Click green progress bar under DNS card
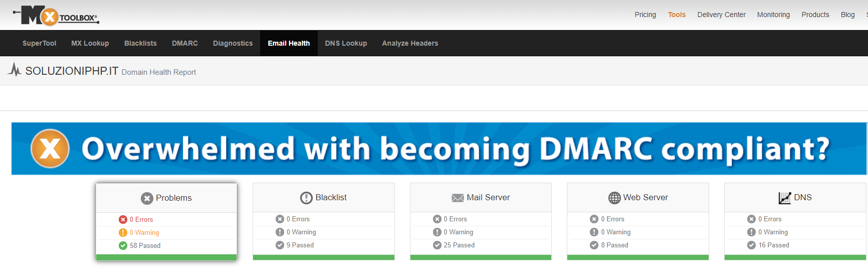The width and height of the screenshot is (868, 279). click(x=795, y=257)
